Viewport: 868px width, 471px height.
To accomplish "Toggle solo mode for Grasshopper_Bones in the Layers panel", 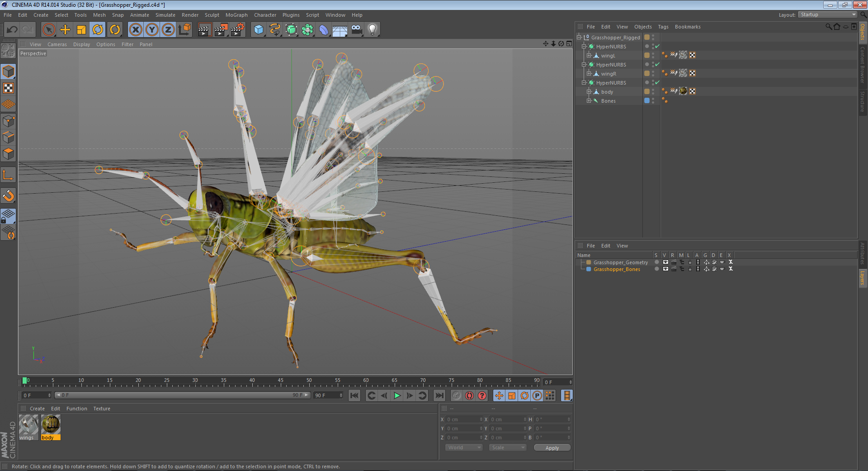I will pyautogui.click(x=656, y=268).
